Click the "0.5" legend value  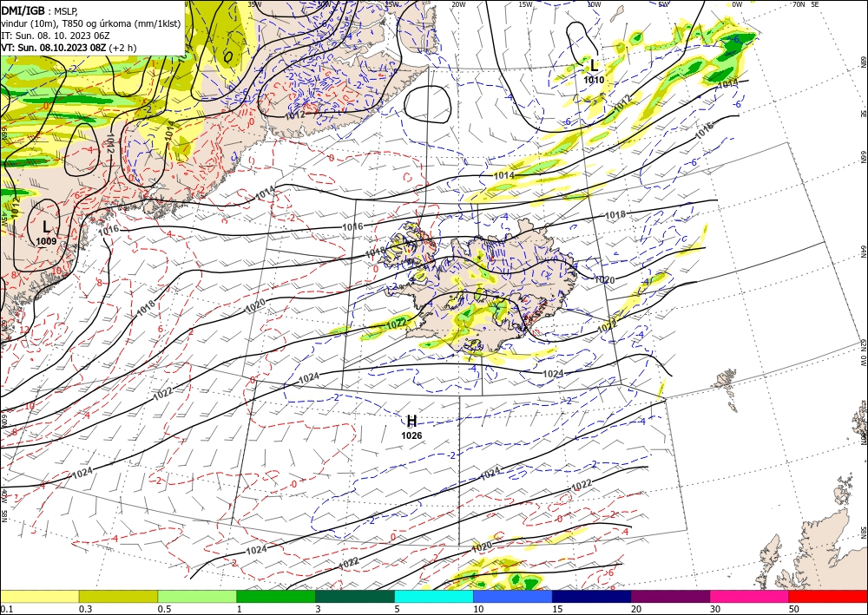[163, 609]
